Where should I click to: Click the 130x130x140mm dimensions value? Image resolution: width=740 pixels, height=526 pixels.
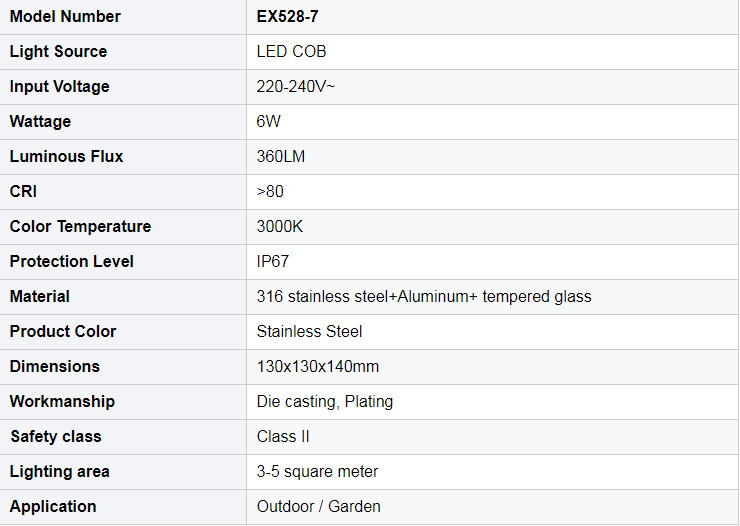point(318,367)
